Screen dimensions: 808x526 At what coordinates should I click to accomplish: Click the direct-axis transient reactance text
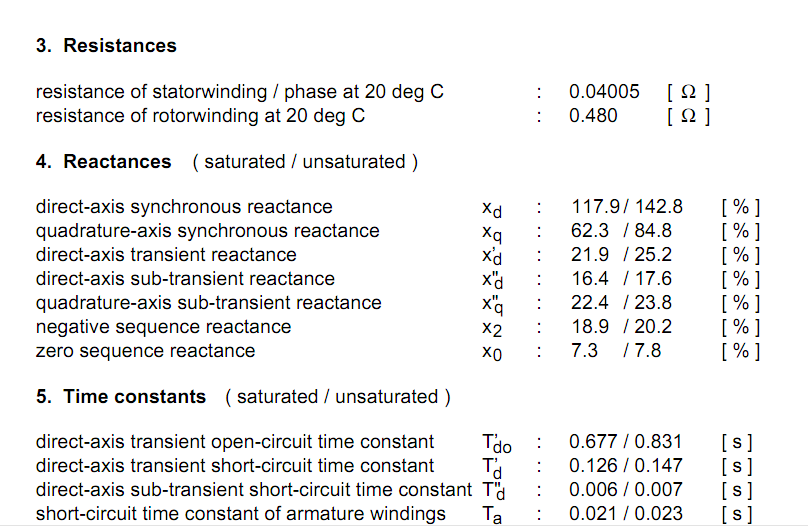pos(166,254)
